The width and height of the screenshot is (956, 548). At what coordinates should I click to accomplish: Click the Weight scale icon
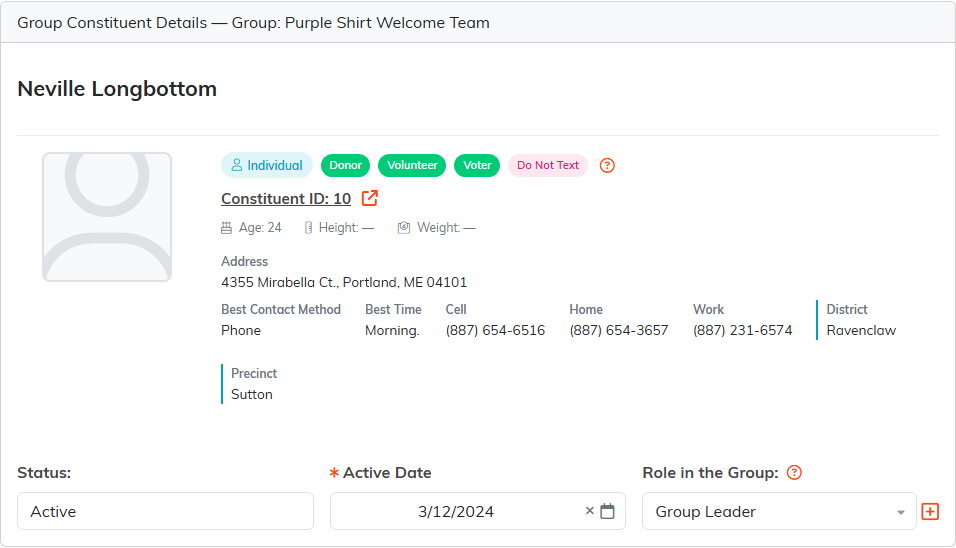(x=404, y=227)
